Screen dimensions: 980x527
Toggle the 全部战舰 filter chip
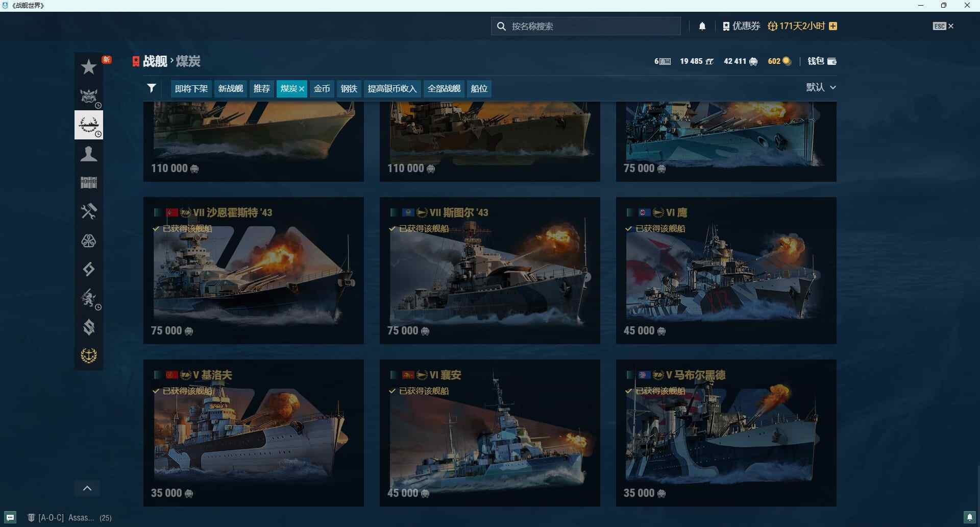444,88
